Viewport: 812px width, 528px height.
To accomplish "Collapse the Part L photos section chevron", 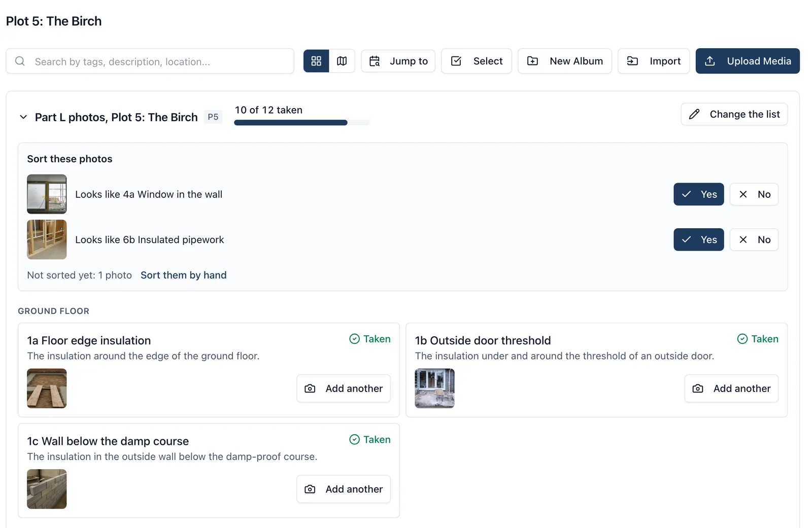I will (x=23, y=117).
